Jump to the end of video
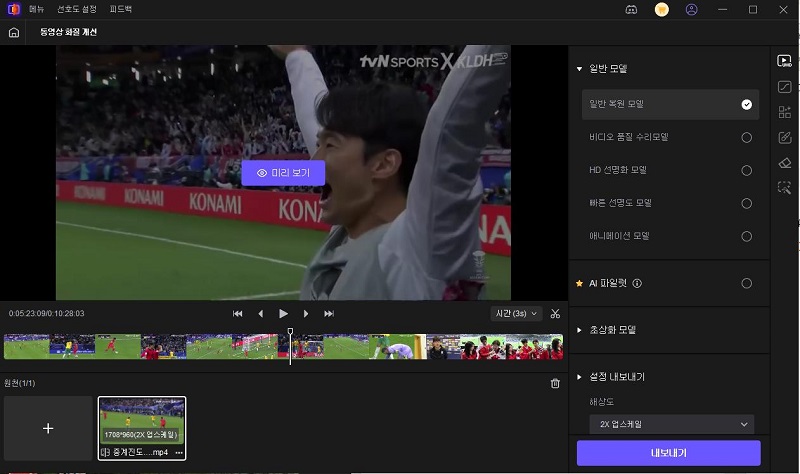This screenshot has width=800, height=474. pos(329,314)
